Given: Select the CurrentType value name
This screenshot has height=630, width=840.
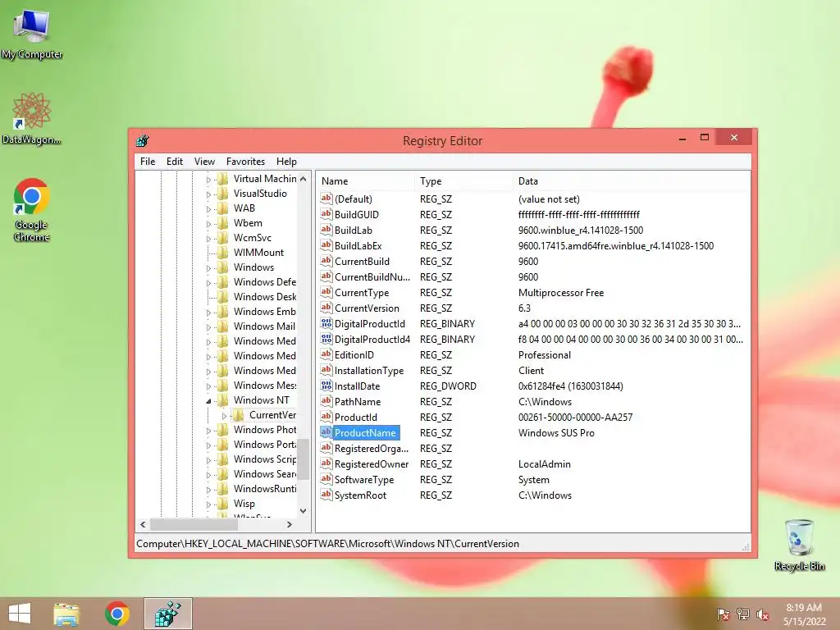Looking at the screenshot, I should tap(362, 293).
